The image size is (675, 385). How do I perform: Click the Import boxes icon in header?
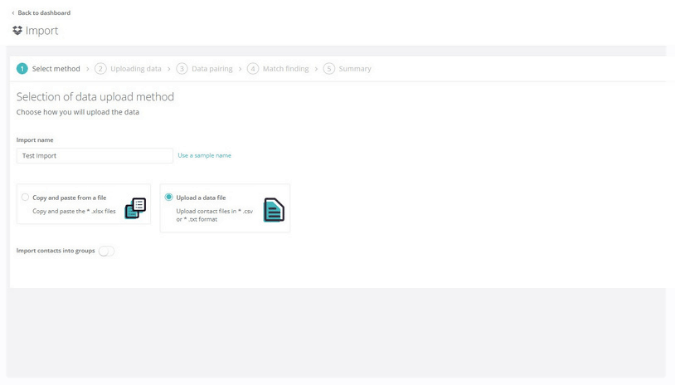17,31
